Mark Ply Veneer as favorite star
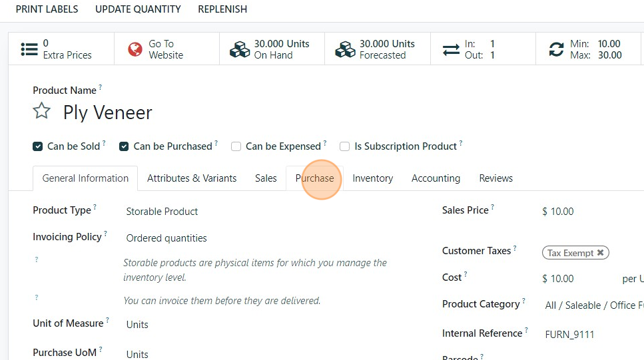The height and width of the screenshot is (360, 644). (x=42, y=111)
